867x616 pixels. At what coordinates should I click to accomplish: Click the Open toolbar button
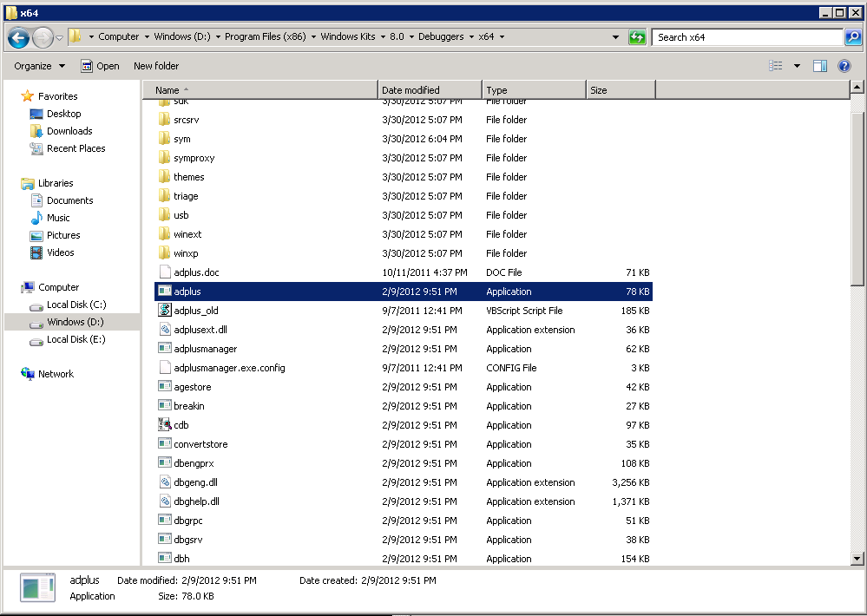click(x=100, y=66)
